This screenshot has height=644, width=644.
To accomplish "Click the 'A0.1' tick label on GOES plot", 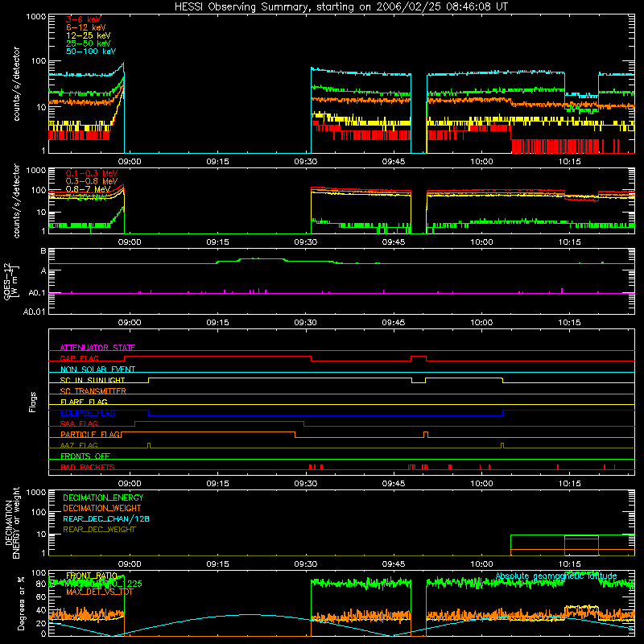I will click(x=37, y=293).
